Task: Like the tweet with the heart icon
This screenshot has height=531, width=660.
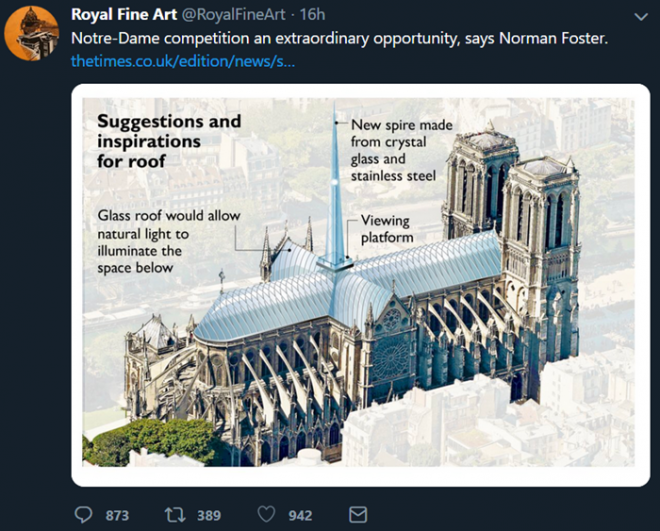Action: pos(266,515)
